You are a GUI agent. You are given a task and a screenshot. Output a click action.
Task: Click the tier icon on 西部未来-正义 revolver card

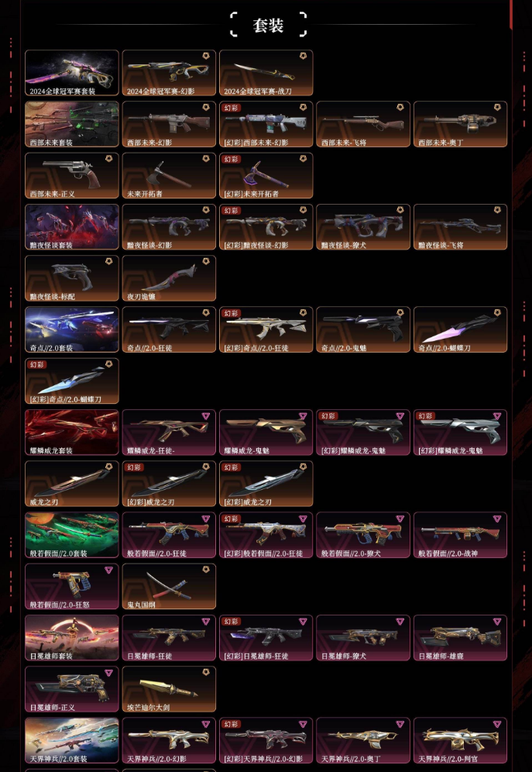(x=108, y=159)
